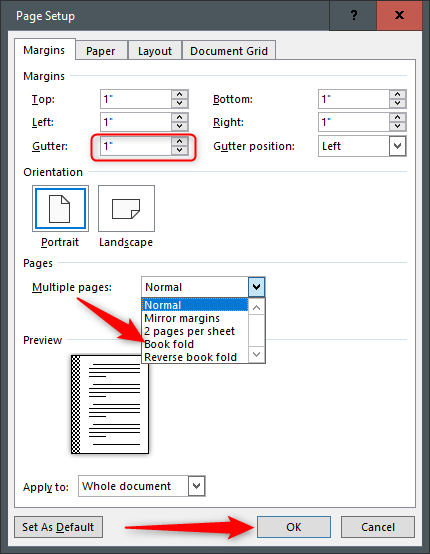Decrease the Right margin value

(397, 126)
